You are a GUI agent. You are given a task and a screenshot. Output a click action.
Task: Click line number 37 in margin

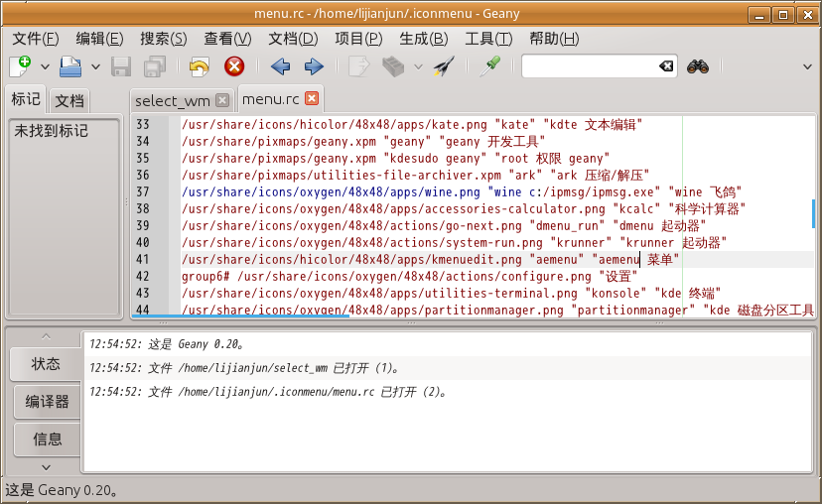tap(143, 191)
